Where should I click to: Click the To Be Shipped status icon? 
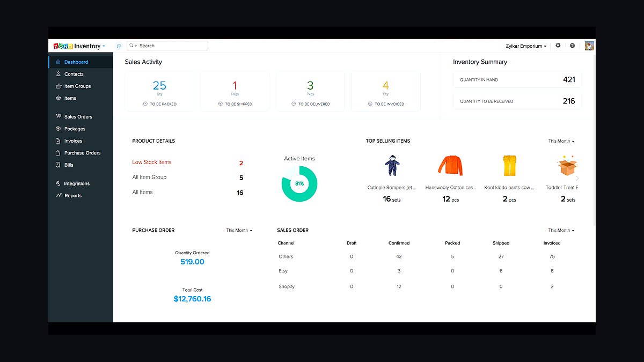click(221, 104)
